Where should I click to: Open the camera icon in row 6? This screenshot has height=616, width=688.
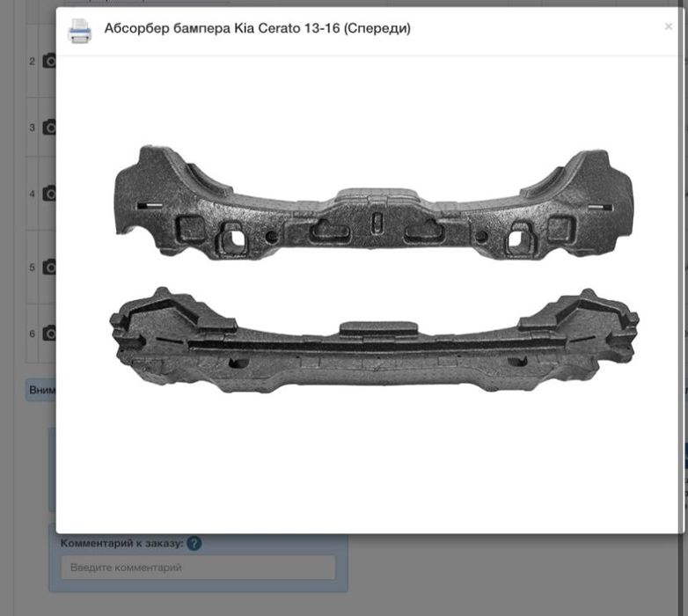[x=49, y=334]
